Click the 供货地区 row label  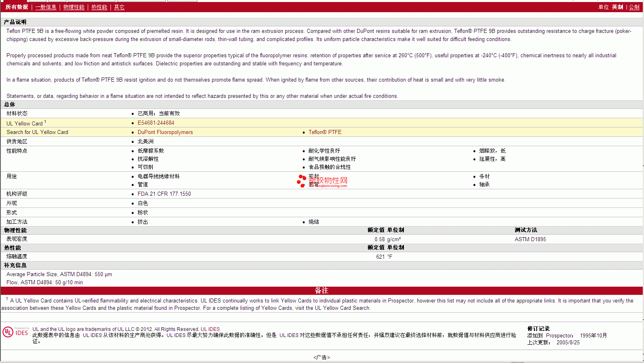coord(17,142)
